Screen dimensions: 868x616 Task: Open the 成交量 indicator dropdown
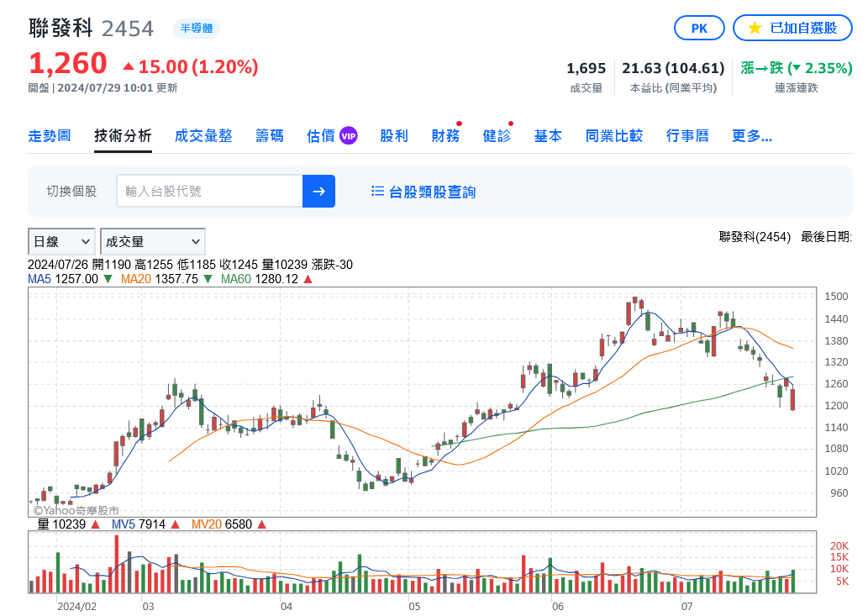coord(152,241)
